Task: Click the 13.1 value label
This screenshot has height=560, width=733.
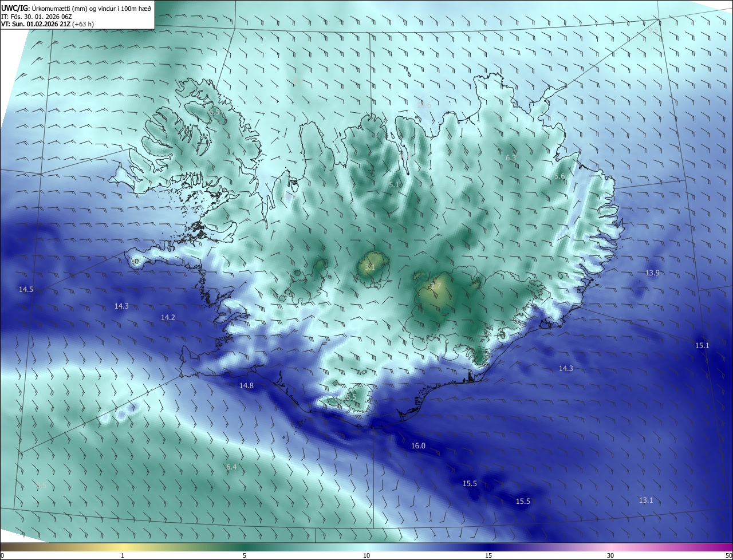Action: click(646, 500)
